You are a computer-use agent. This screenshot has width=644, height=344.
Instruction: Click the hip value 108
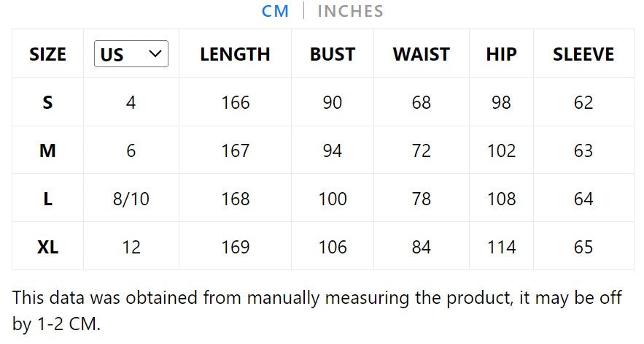point(501,199)
